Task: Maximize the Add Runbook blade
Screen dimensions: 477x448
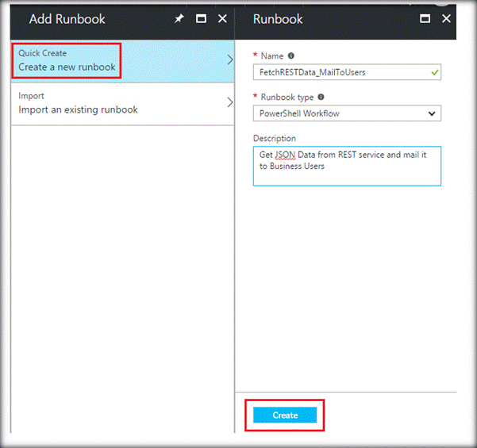Action: 201,19
